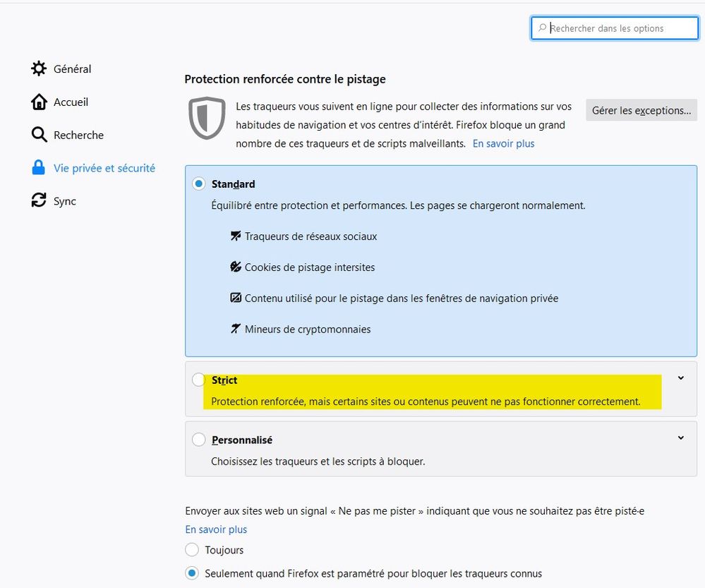The height and width of the screenshot is (588, 705).
Task: Click the Général gear icon
Action: pos(39,68)
